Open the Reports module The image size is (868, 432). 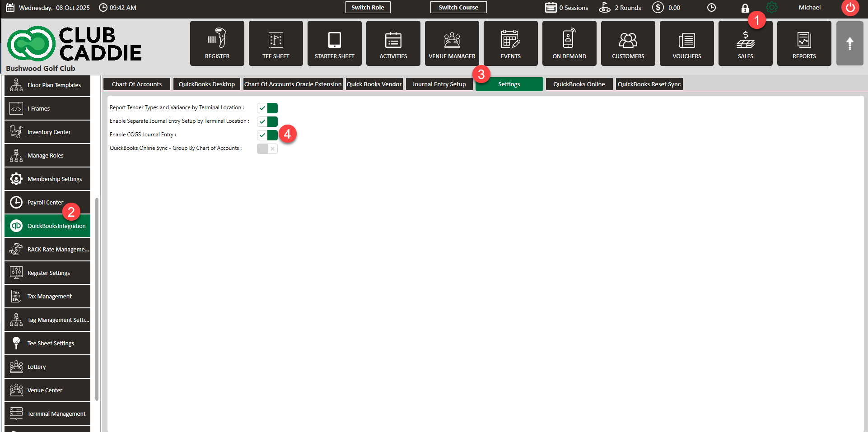tap(804, 43)
